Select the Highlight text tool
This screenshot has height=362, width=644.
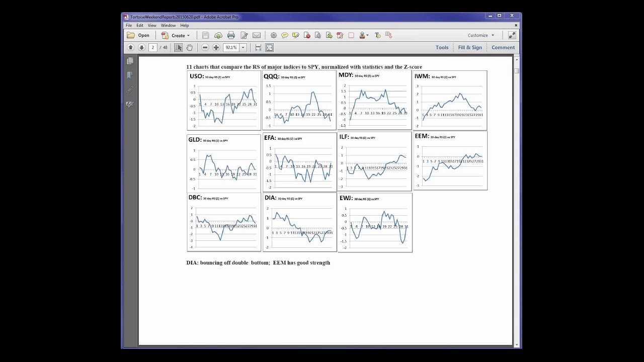[296, 35]
